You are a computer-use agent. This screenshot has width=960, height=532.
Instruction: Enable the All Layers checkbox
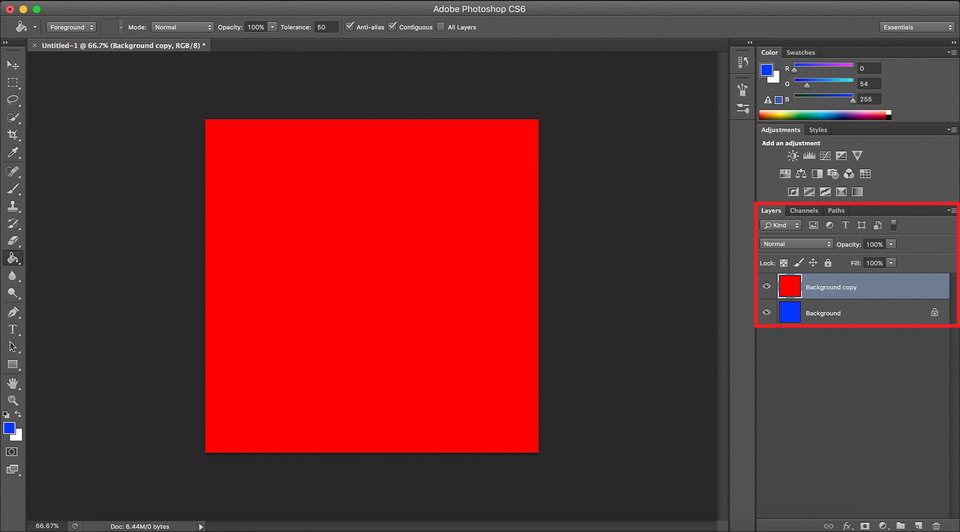click(x=440, y=27)
